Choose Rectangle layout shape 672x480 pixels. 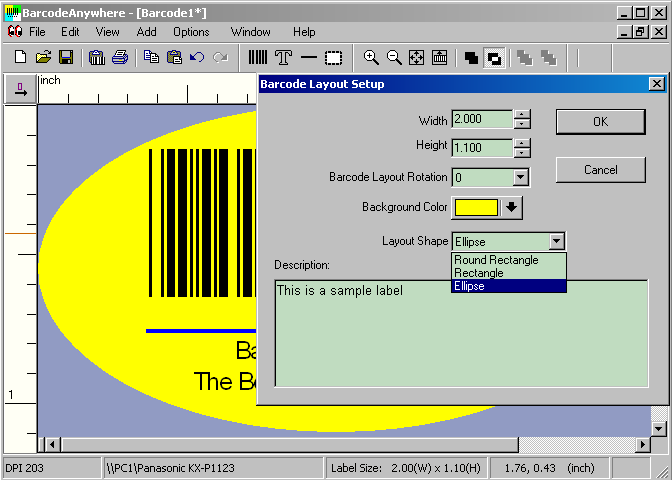509,273
